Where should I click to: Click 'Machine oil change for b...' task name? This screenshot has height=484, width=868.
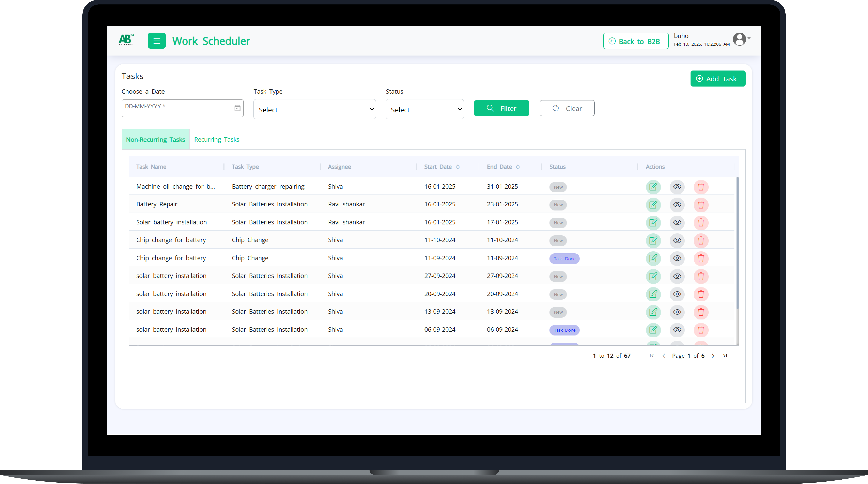click(x=176, y=187)
